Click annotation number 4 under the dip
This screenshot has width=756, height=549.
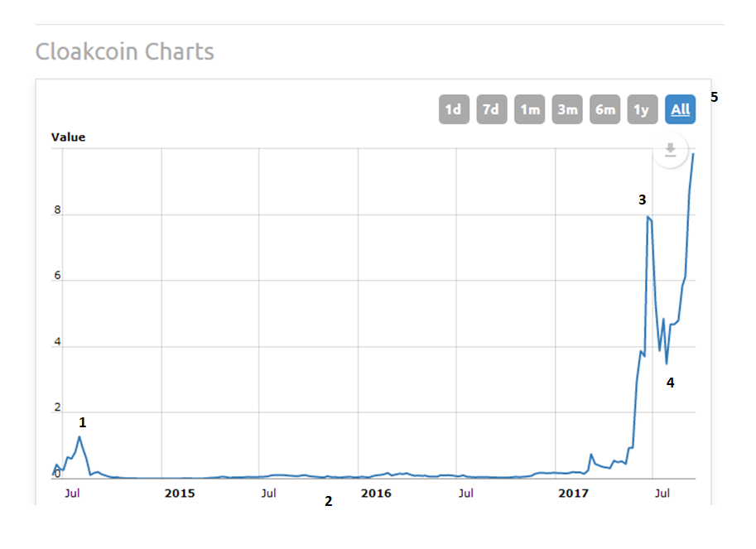tap(671, 383)
